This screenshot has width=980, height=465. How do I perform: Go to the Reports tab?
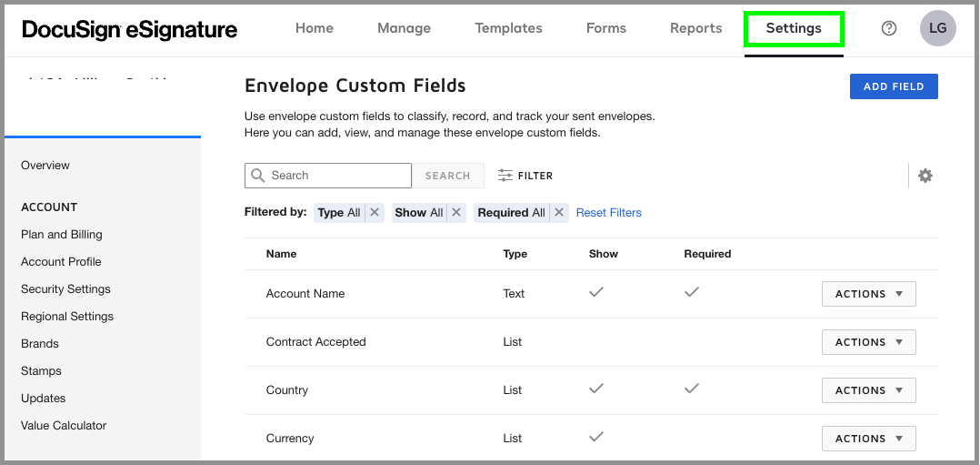click(x=695, y=28)
